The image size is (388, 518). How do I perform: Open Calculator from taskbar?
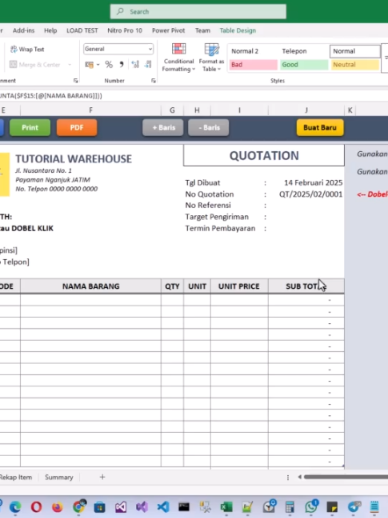(290, 507)
